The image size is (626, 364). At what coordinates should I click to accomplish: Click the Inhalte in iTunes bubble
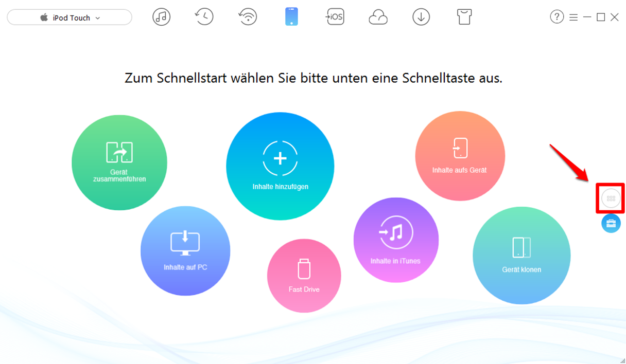coord(396,240)
